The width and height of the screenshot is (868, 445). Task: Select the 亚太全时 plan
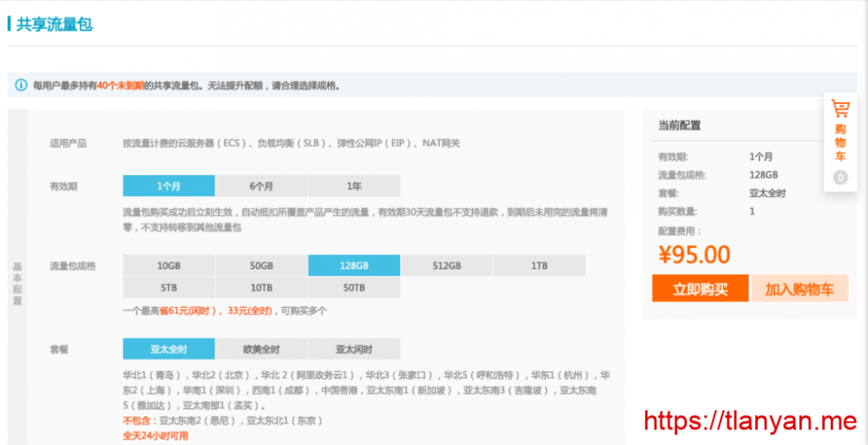168,349
